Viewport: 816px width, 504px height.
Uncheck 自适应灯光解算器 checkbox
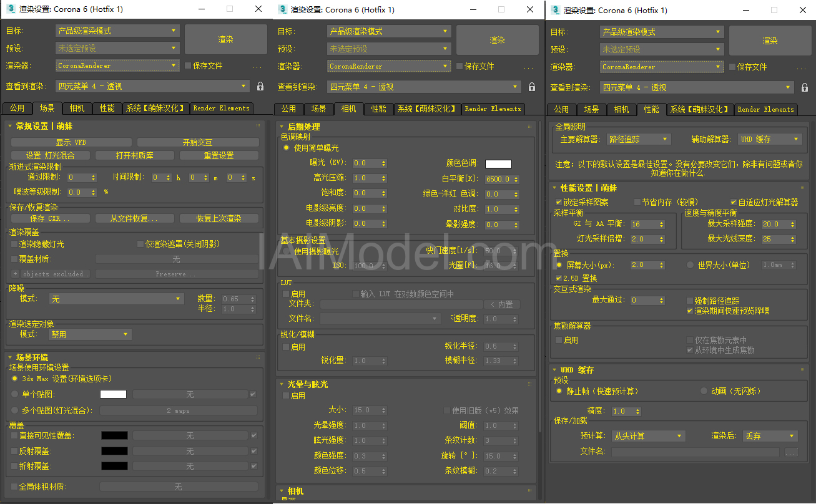tap(734, 202)
